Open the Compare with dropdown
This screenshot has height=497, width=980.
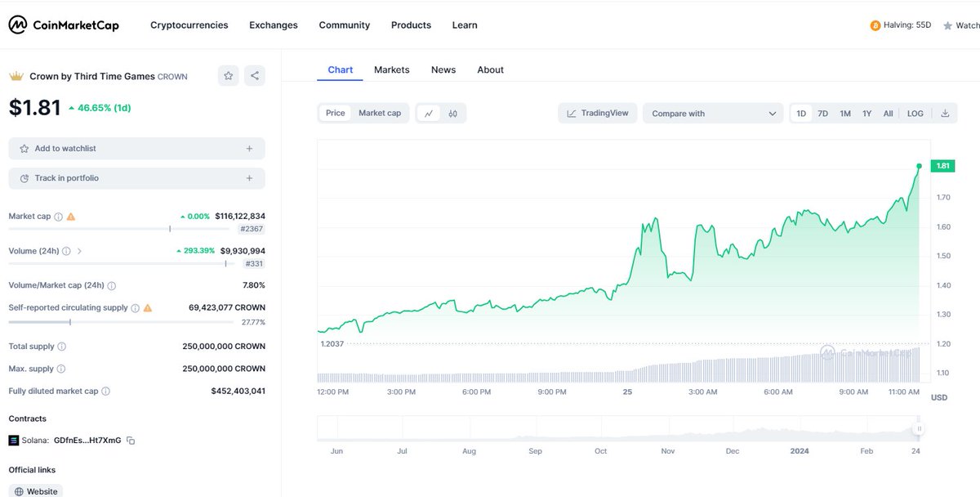coord(714,114)
